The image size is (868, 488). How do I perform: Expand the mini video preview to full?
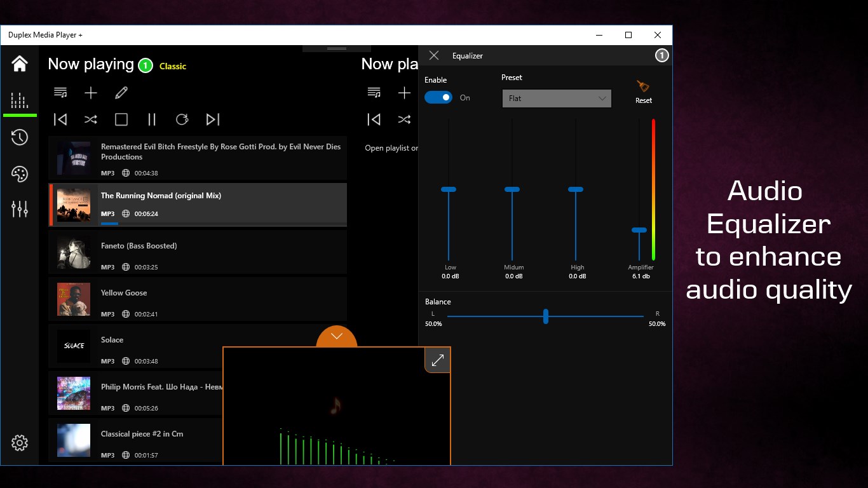pyautogui.click(x=438, y=360)
